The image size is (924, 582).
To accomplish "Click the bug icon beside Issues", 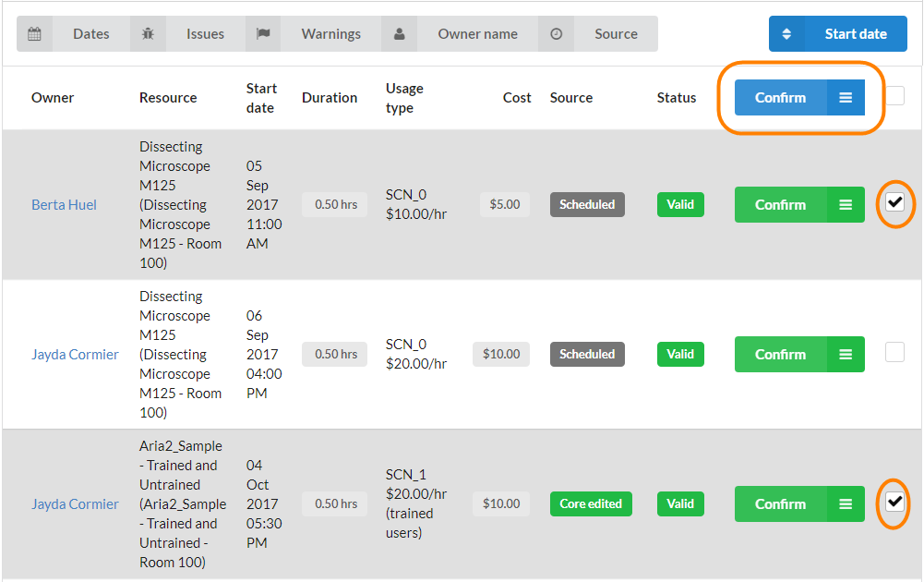I will [148, 34].
